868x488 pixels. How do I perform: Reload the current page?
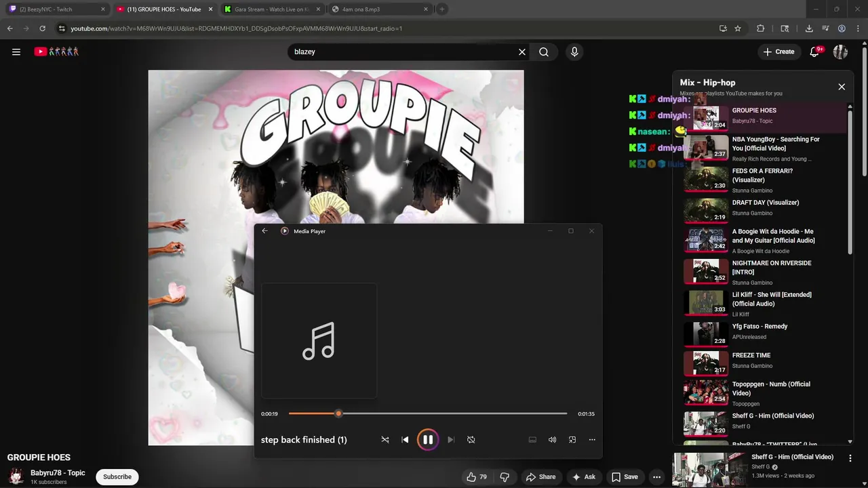(42, 28)
